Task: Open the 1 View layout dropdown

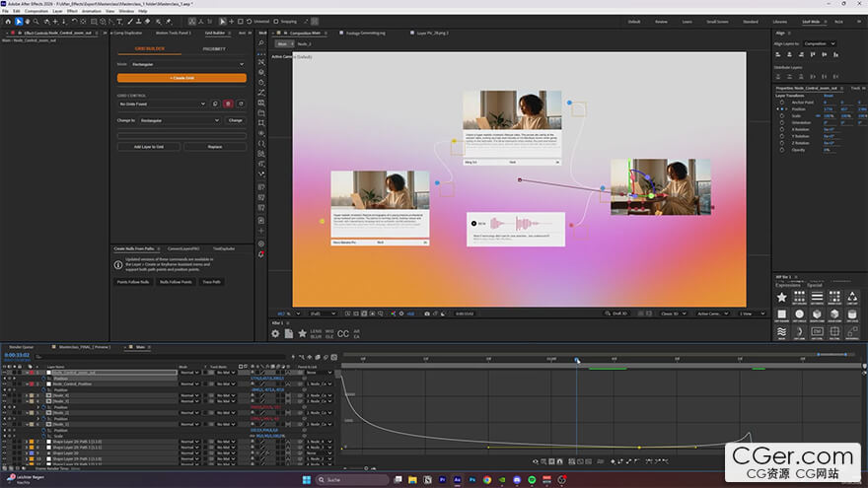Action: pyautogui.click(x=752, y=314)
